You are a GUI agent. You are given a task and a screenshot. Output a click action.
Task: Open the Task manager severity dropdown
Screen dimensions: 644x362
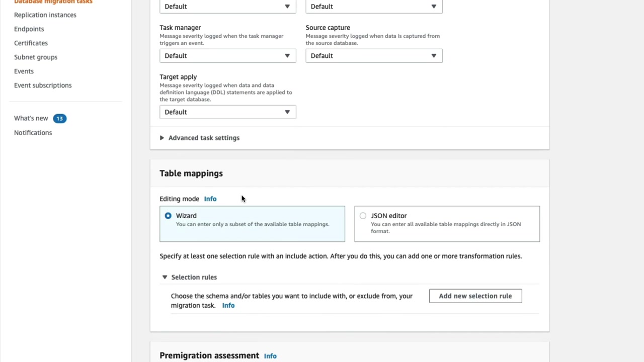(227, 56)
